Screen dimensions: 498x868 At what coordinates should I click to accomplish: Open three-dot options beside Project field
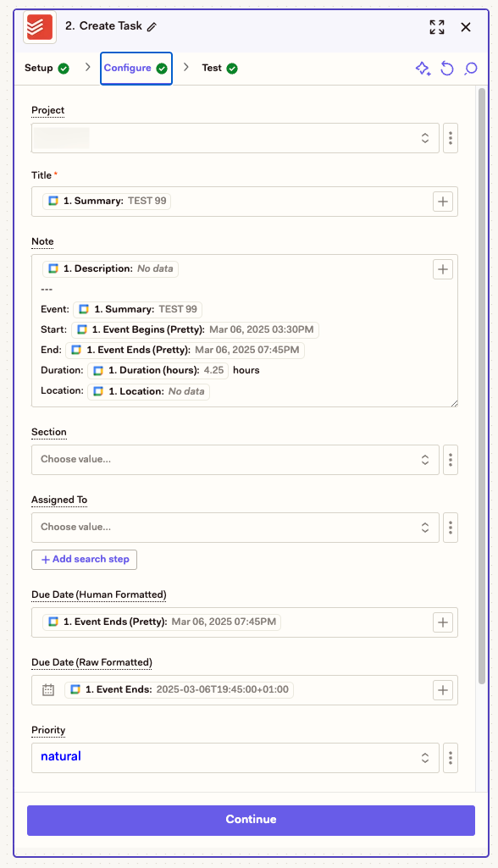click(451, 138)
